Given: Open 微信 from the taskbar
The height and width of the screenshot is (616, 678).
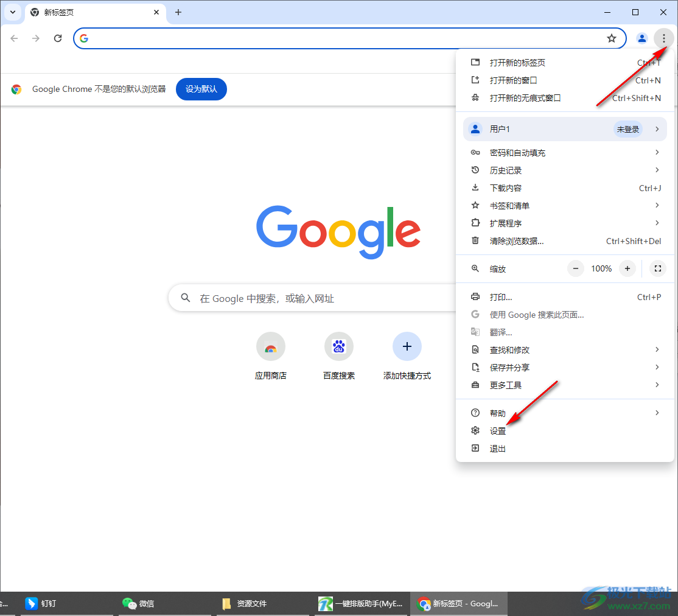Looking at the screenshot, I should click(x=165, y=603).
